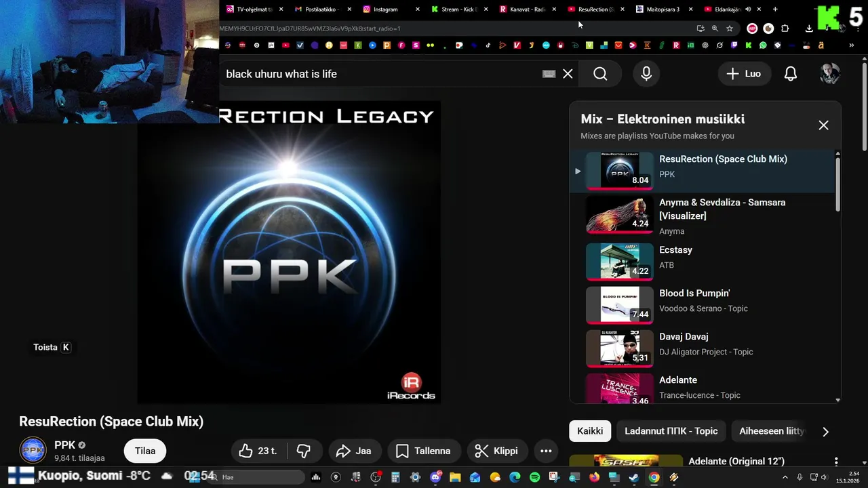This screenshot has width=868, height=488.
Task: Open Spotify from the taskbar
Action: click(x=534, y=477)
